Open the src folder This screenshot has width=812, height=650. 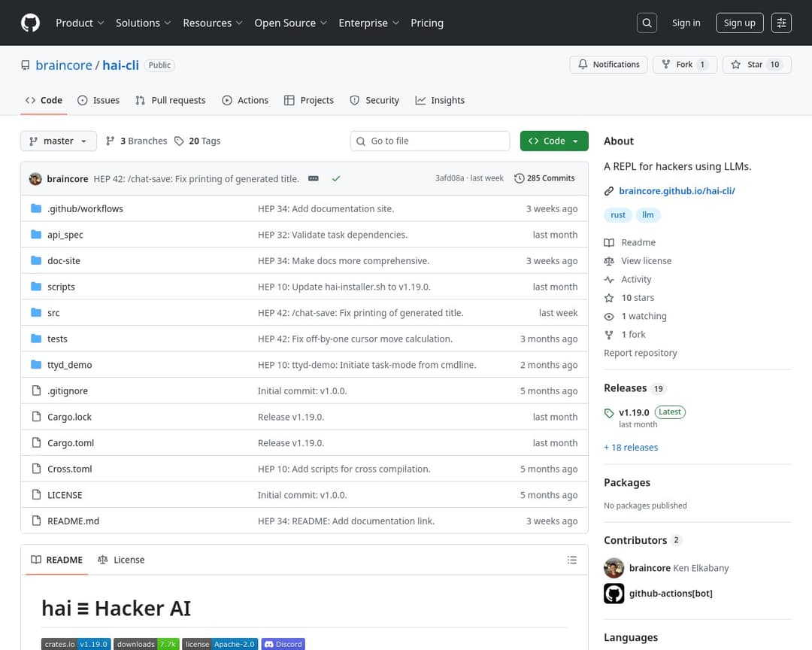[53, 313]
